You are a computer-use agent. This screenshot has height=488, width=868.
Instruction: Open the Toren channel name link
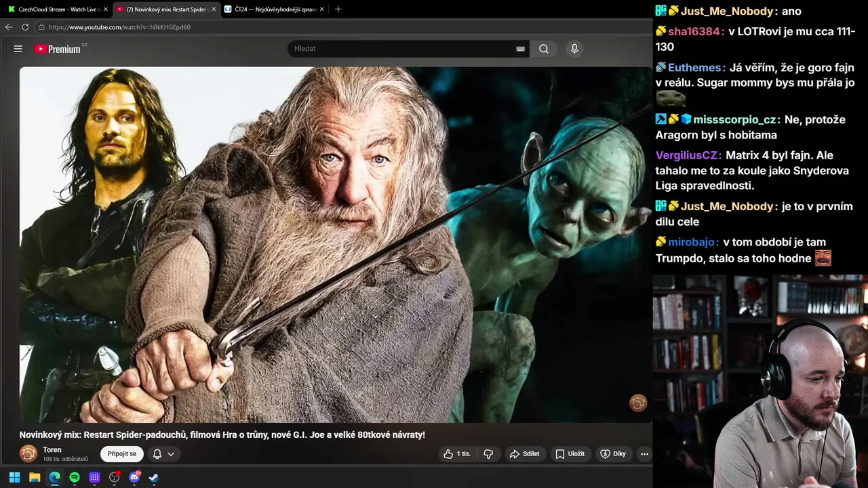[52, 450]
